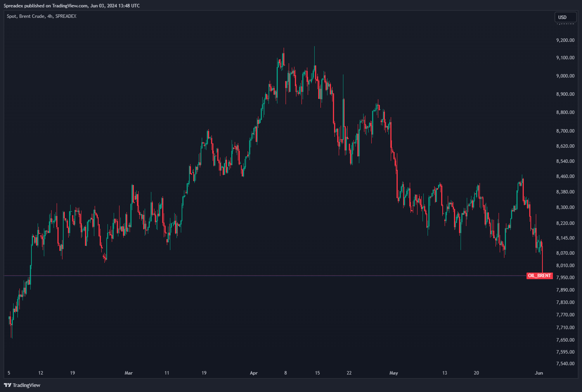Select the 9,000.00 price axis label

[565, 76]
